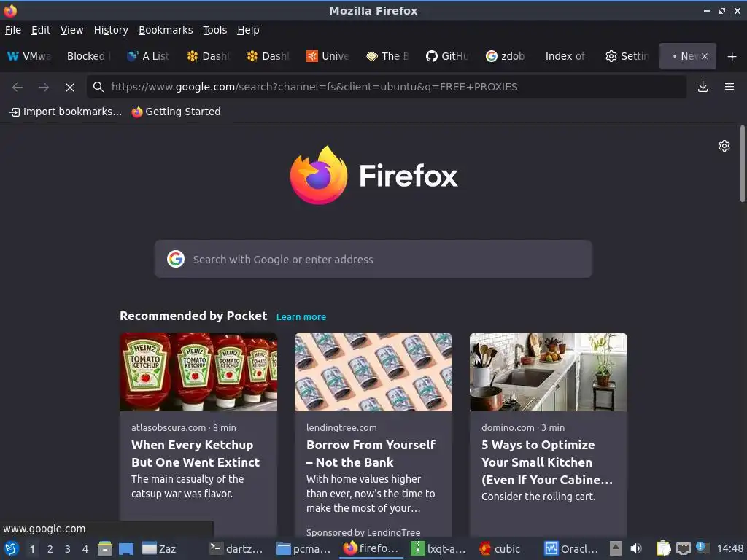Open Borrow From Yourself – Not the Bank
Image resolution: width=747 pixels, height=560 pixels.
click(371, 454)
